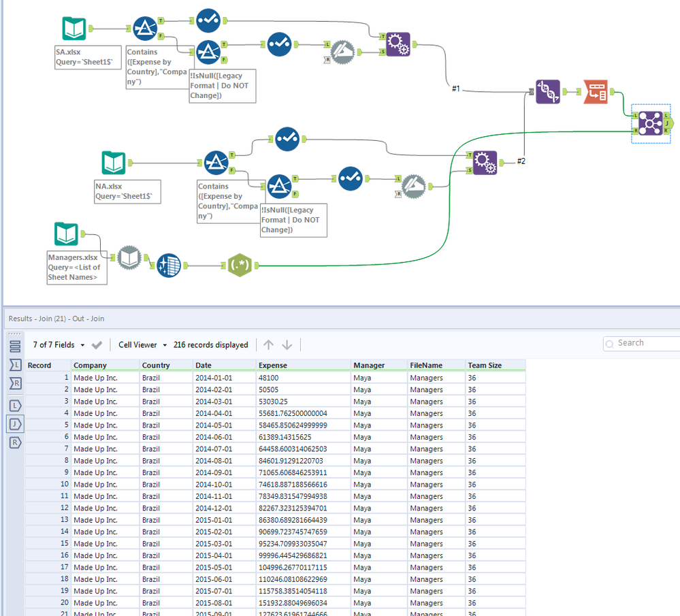The width and height of the screenshot is (680, 616).
Task: Click the 216 records displayed text
Action: [211, 345]
